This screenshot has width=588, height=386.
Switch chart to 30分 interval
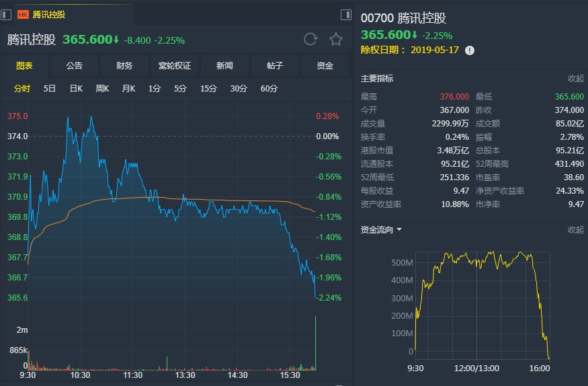click(239, 89)
